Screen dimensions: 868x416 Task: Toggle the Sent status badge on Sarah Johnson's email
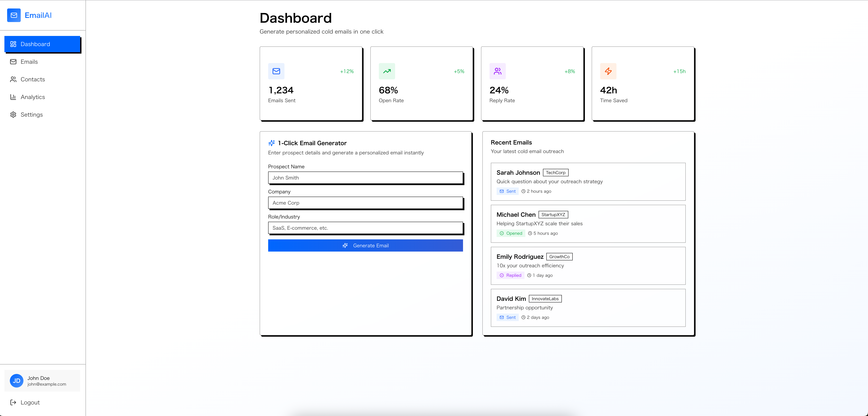(x=507, y=191)
